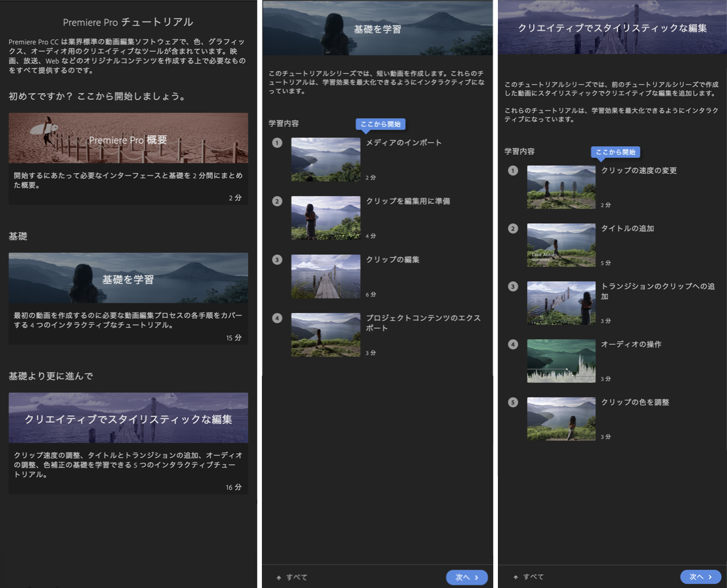Click ここから開始 badge above クリップの速度の変更
Viewport: 727px width, 588px height.
point(615,152)
